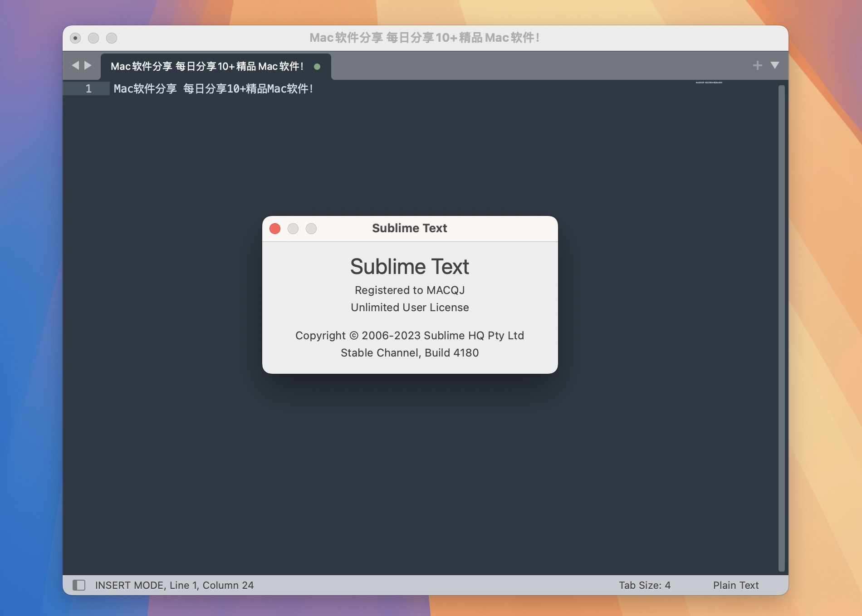
Task: Click About dialog title 'Sublime Text'
Action: pyautogui.click(x=410, y=228)
